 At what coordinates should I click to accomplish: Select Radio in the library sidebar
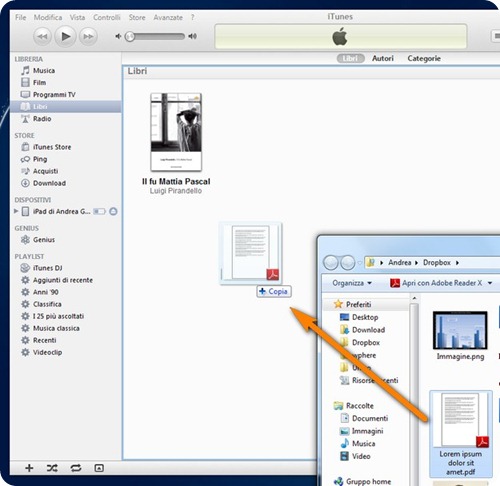tap(42, 119)
